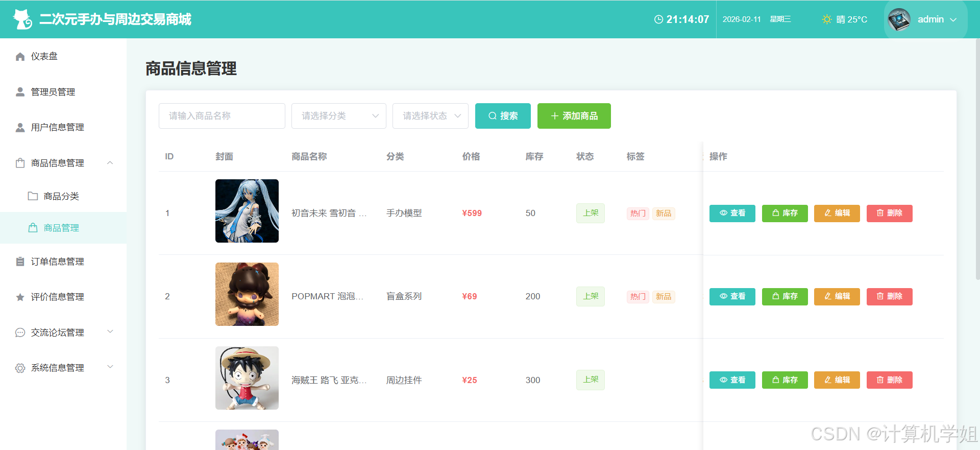Open 订单信息管理 menu item

[x=63, y=262]
